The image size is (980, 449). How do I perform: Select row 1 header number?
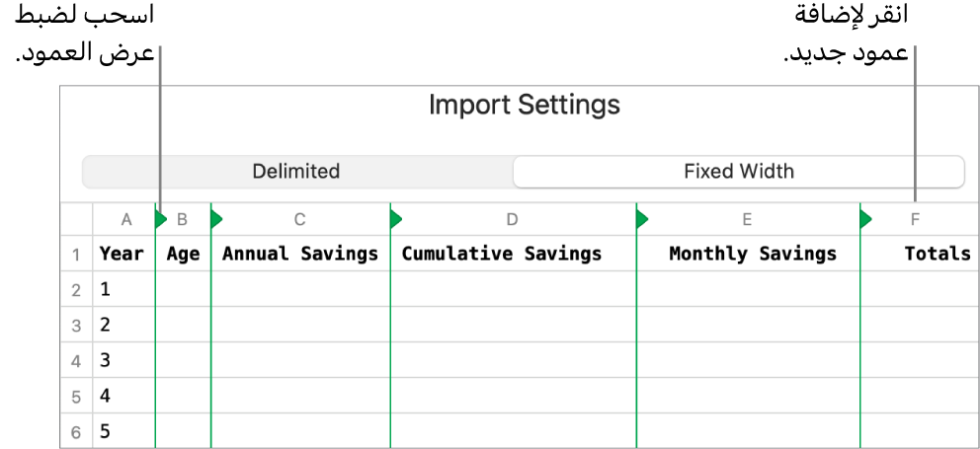coord(76,255)
